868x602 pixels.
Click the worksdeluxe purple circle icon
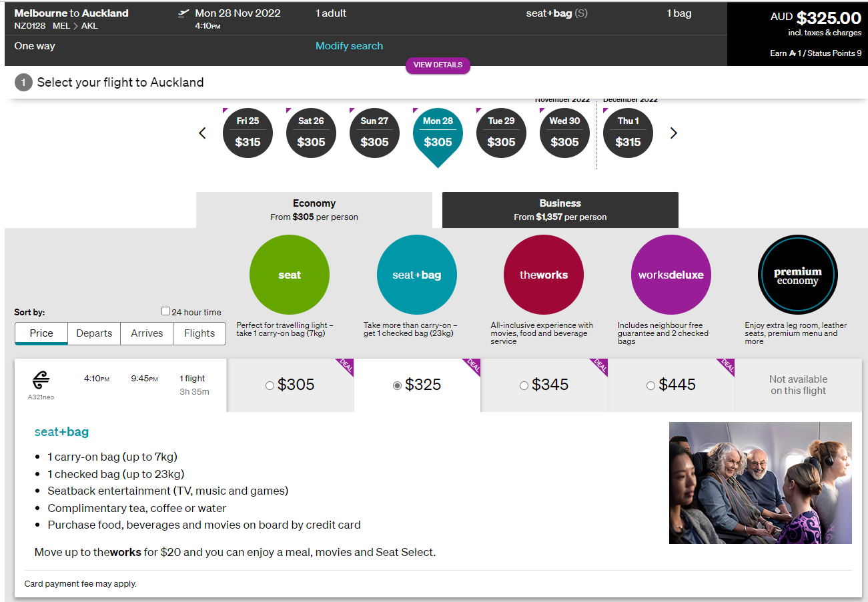click(x=671, y=275)
